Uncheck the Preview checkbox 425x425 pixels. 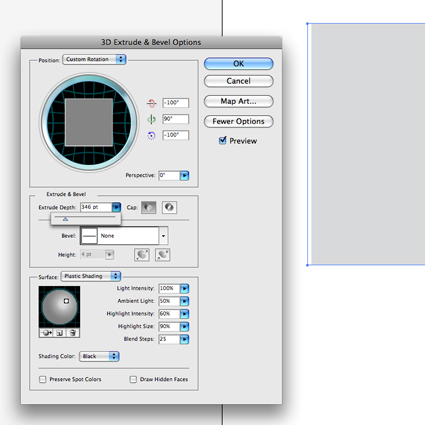coord(223,140)
